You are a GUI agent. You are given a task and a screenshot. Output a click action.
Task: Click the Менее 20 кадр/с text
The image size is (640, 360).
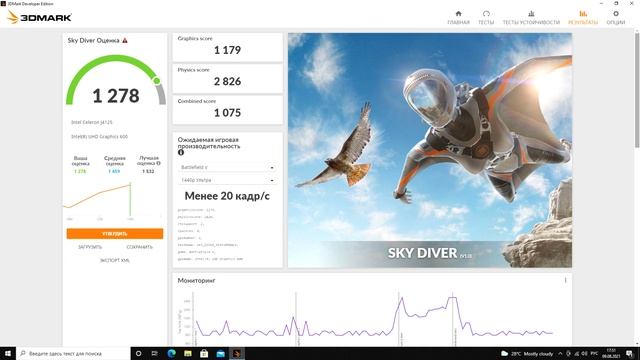coord(227,196)
